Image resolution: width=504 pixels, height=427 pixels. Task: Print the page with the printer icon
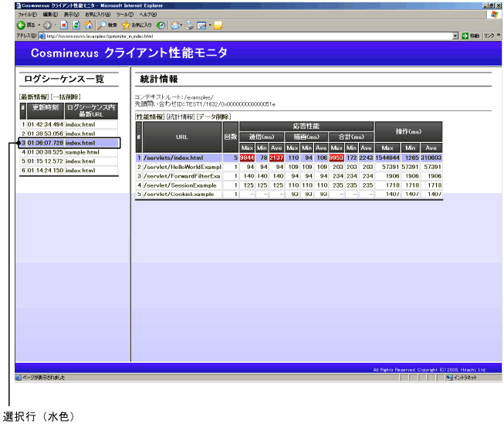190,25
